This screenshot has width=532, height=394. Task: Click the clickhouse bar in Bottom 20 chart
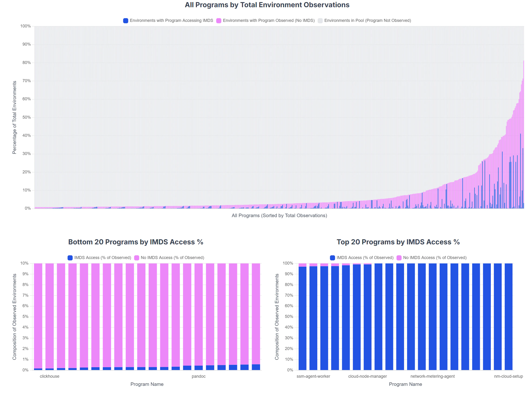50,317
